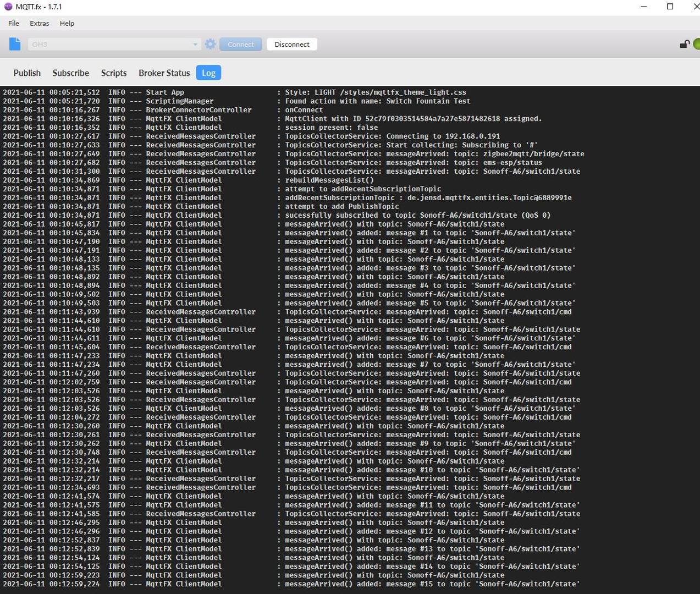This screenshot has width=700, height=594.
Task: Expand the OH3 connection profile dropdown
Action: [x=195, y=44]
